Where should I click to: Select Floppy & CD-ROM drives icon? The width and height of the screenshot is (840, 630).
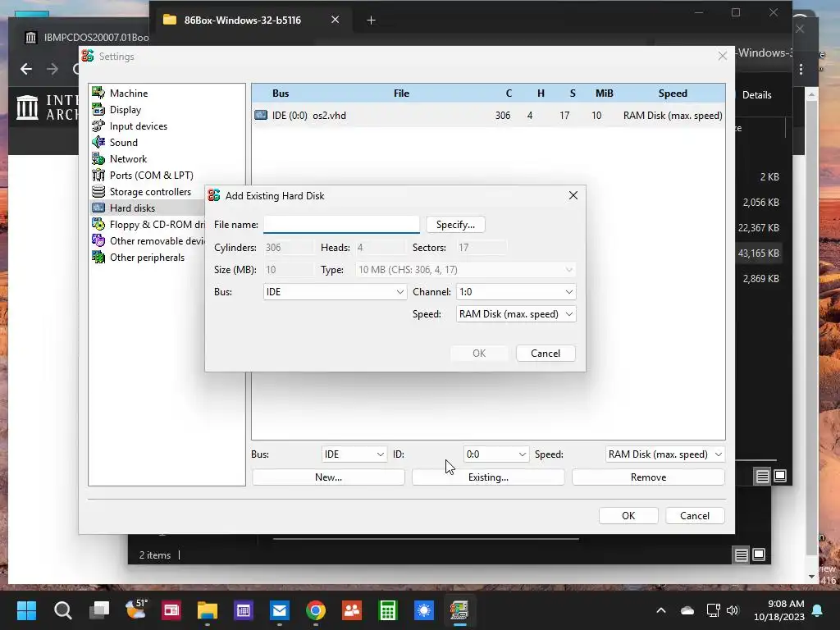(98, 225)
